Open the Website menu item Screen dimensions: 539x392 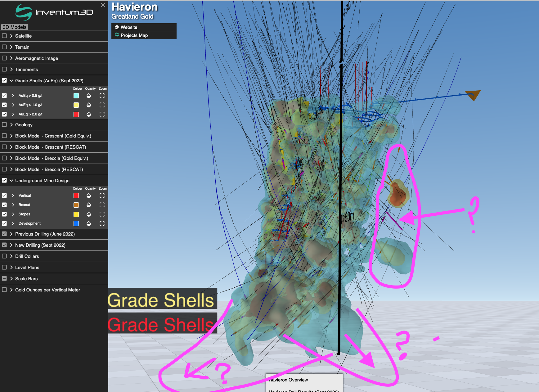[144, 27]
